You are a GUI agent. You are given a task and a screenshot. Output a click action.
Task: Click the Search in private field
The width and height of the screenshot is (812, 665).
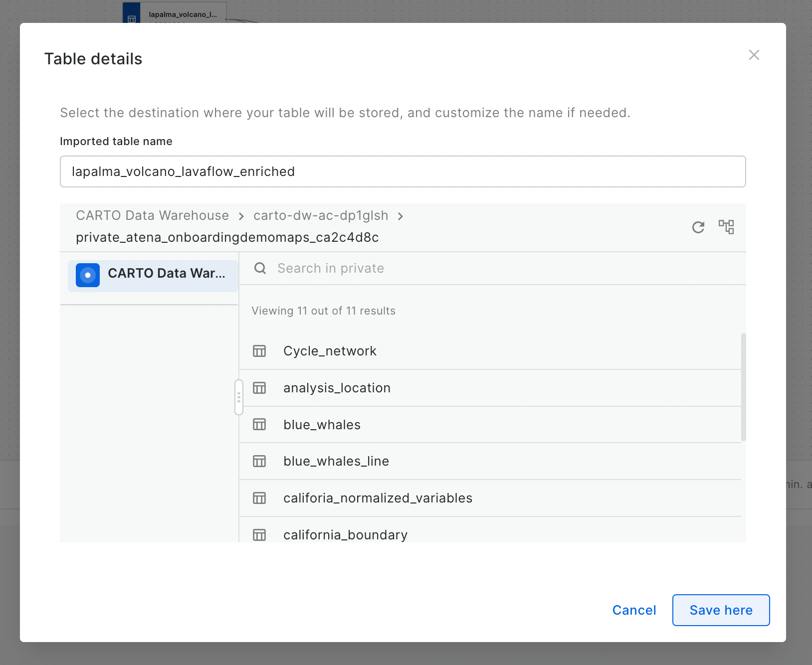[x=492, y=268]
